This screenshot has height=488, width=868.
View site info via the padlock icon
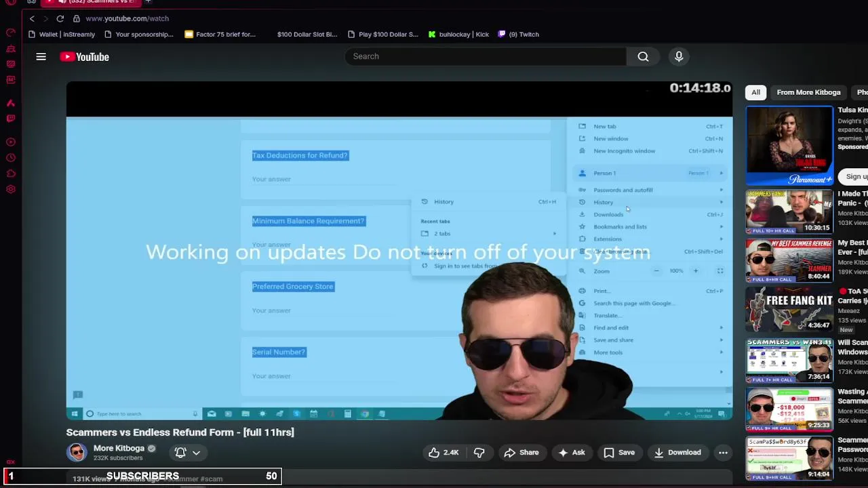tap(77, 18)
